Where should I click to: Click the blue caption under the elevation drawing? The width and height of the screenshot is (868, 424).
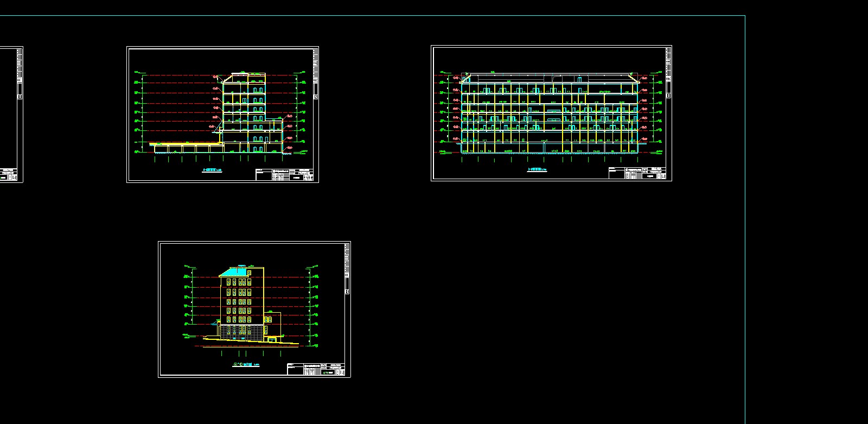point(246,365)
